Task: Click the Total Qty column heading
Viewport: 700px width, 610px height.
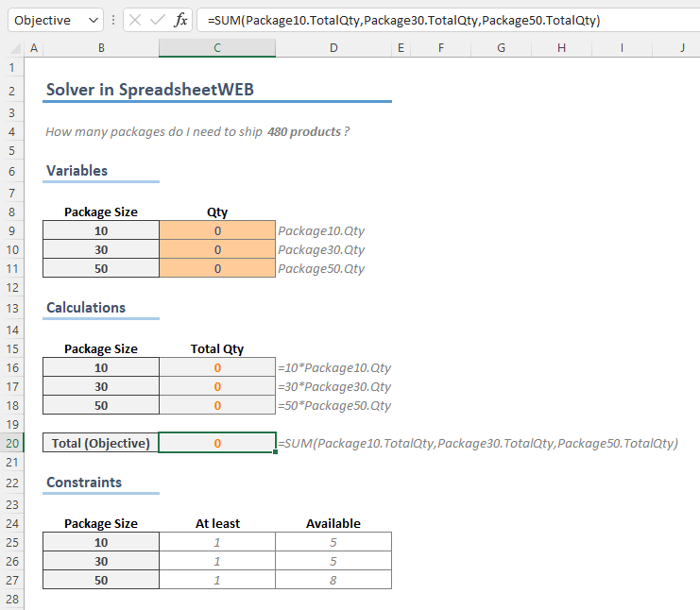Action: point(217,349)
